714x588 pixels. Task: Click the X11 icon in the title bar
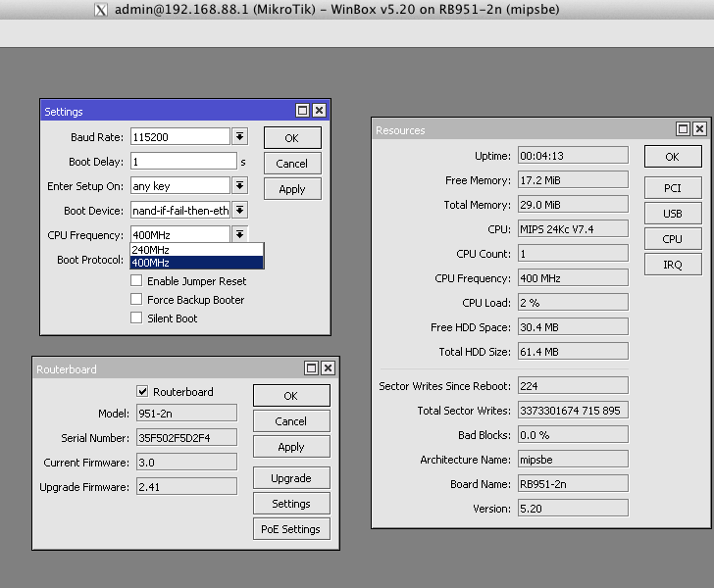[x=101, y=10]
